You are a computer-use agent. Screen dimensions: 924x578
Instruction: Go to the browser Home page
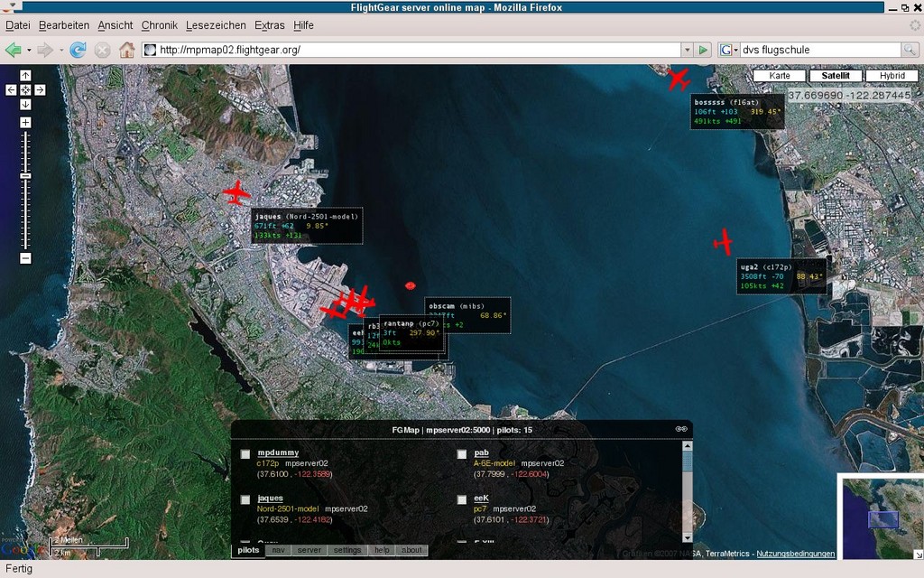click(x=126, y=50)
